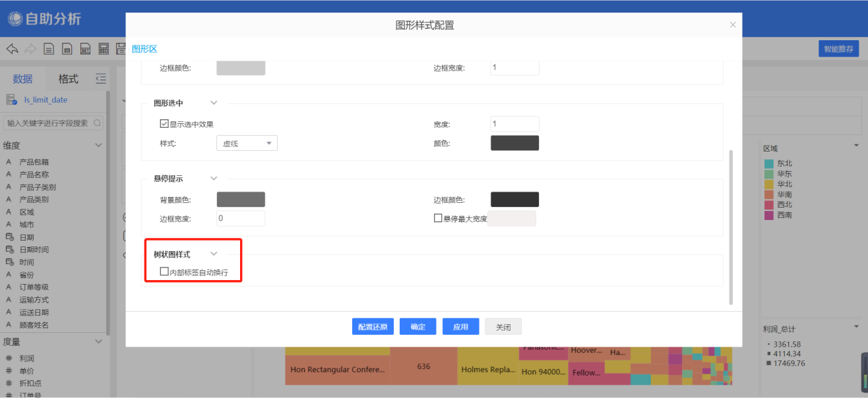Screen dimensions: 868x398
Task: Click the number type icon for 折扣点
Action: (x=9, y=383)
